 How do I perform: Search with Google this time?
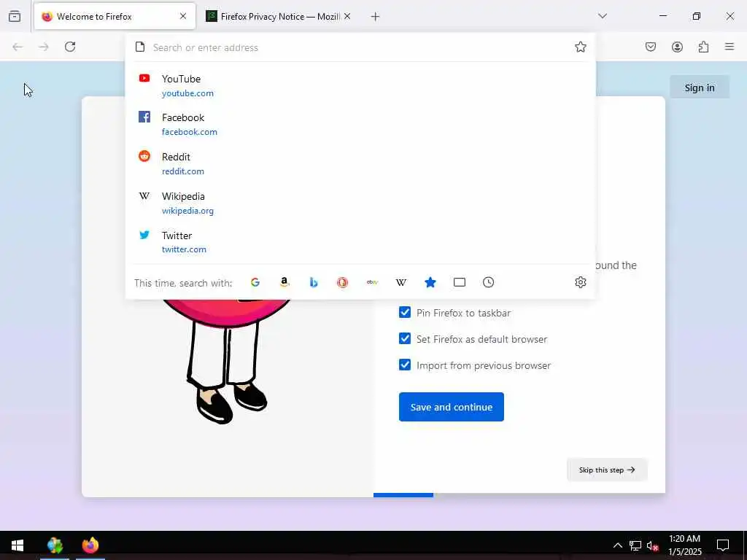pos(255,282)
